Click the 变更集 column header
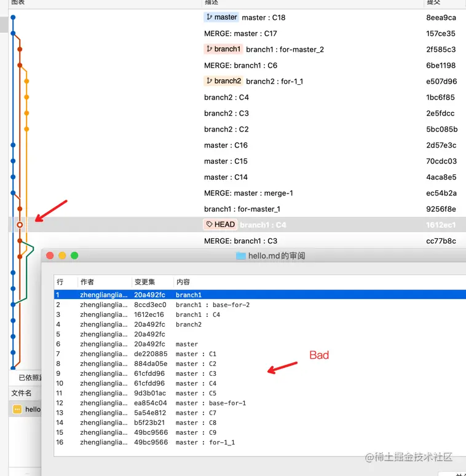Screen dimensions: 466x476 point(145,282)
